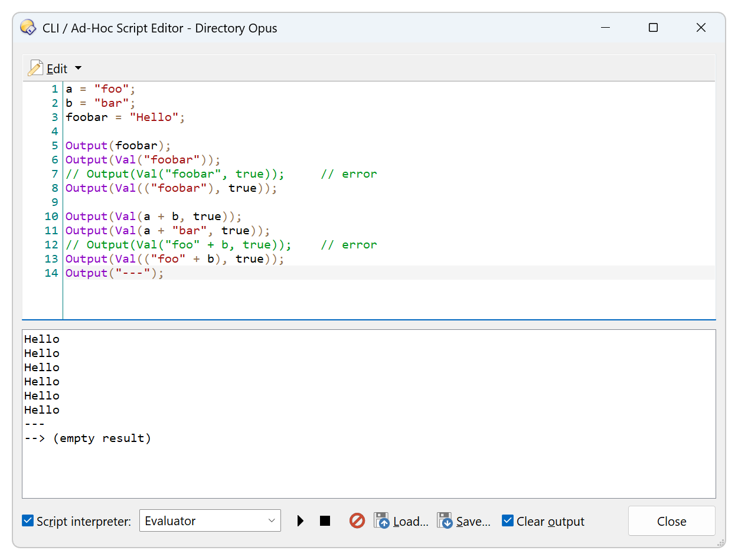Click the Save... button label
Image resolution: width=738 pixels, height=560 pixels.
(474, 522)
